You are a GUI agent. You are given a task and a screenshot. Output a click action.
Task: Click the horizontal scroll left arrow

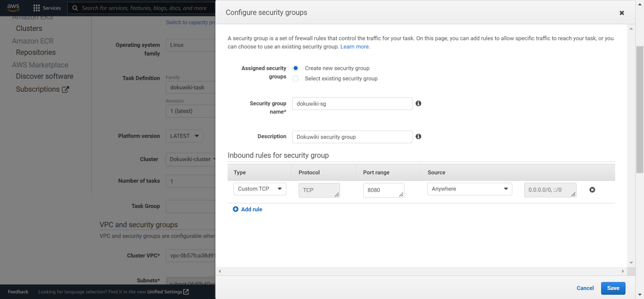click(220, 271)
